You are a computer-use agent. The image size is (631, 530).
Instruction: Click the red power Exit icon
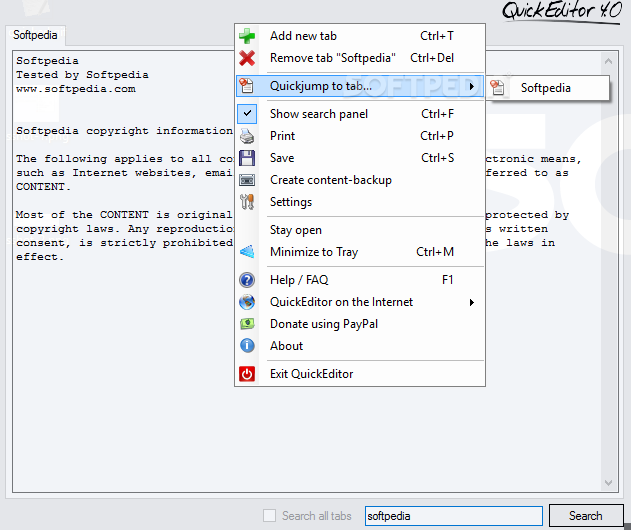(x=247, y=374)
